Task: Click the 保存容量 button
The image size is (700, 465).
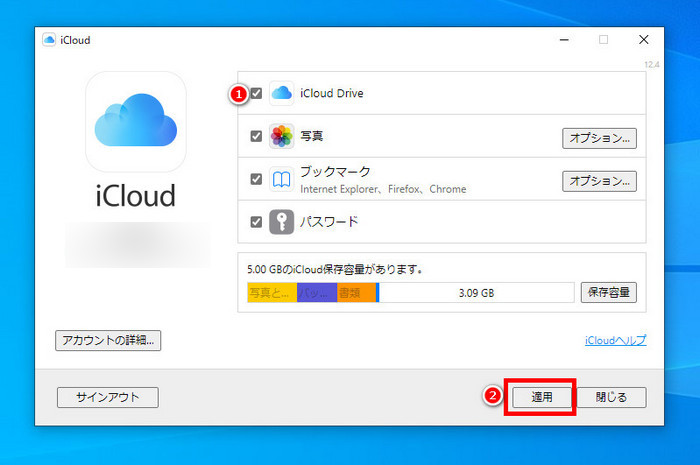Action: (x=608, y=292)
